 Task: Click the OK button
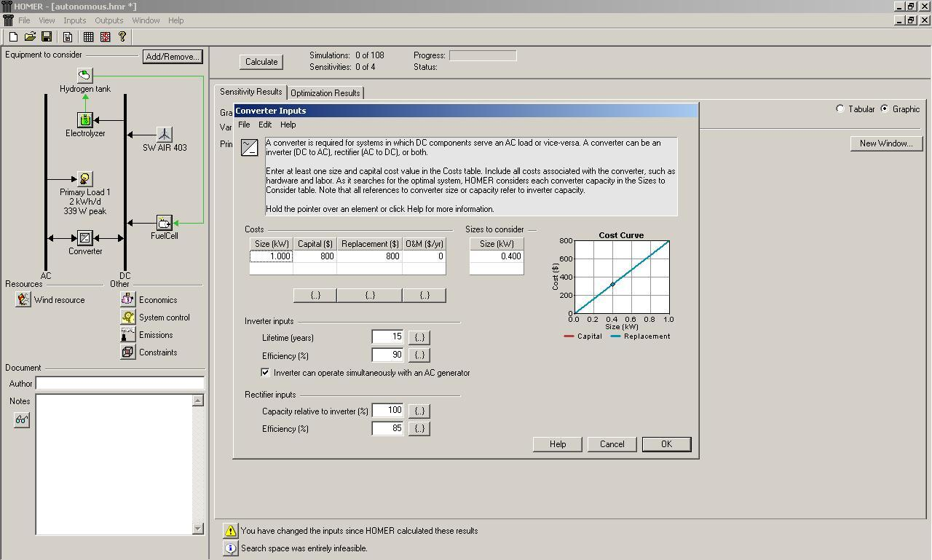666,444
